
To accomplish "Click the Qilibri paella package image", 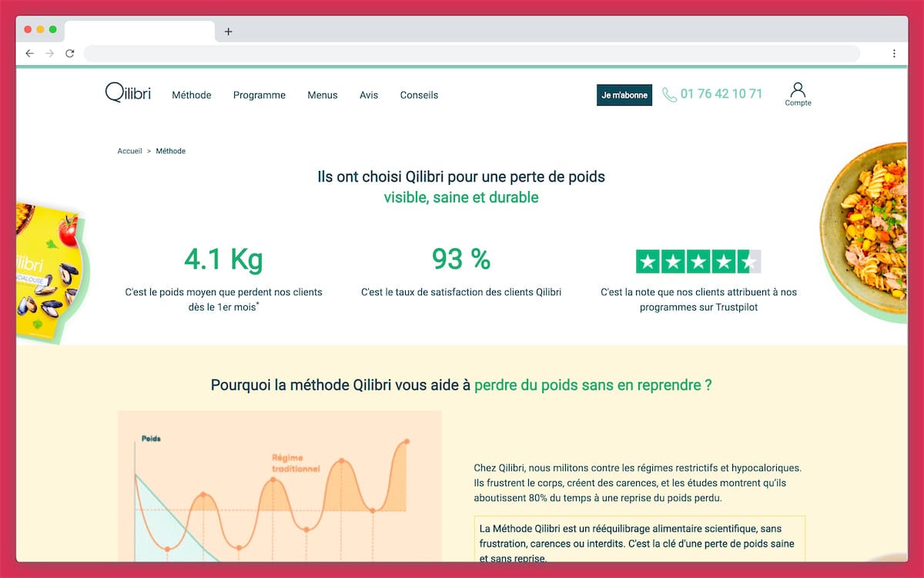I will 51,272.
